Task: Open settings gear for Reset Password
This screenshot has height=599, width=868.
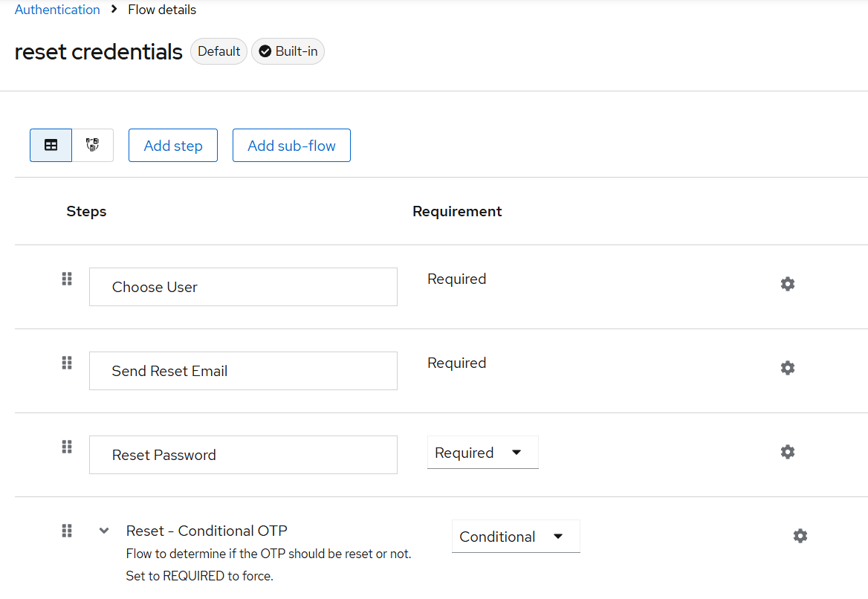Action: coord(787,452)
